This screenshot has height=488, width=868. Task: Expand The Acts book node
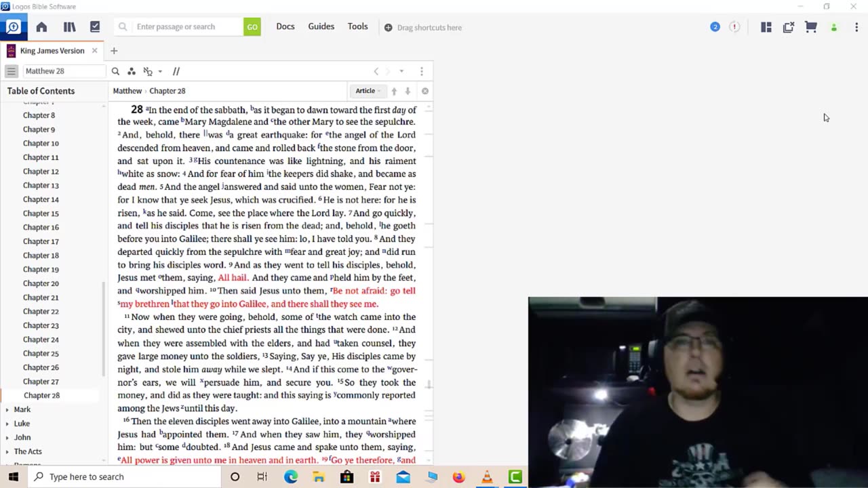[x=7, y=451]
